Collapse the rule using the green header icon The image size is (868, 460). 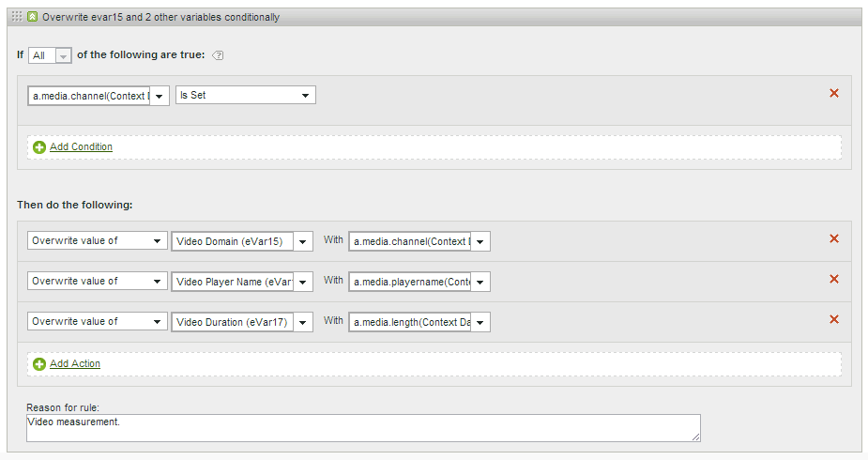point(33,17)
